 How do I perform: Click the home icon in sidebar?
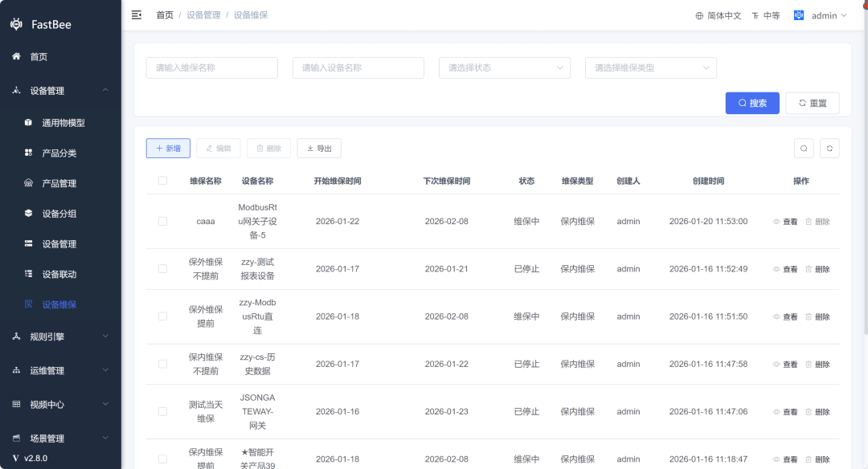point(17,56)
